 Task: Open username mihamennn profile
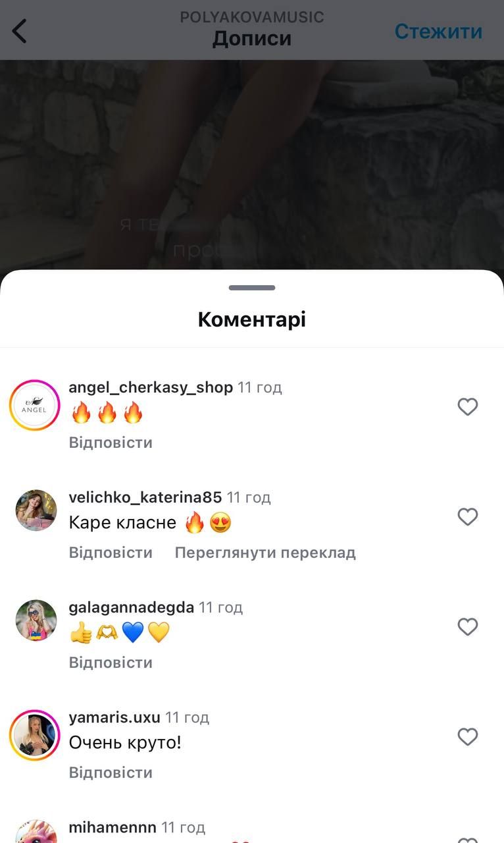click(113, 827)
